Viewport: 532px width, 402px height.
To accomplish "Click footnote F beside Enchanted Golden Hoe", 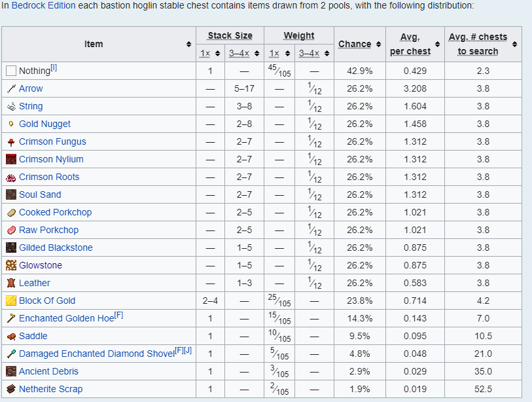I will pos(119,316).
